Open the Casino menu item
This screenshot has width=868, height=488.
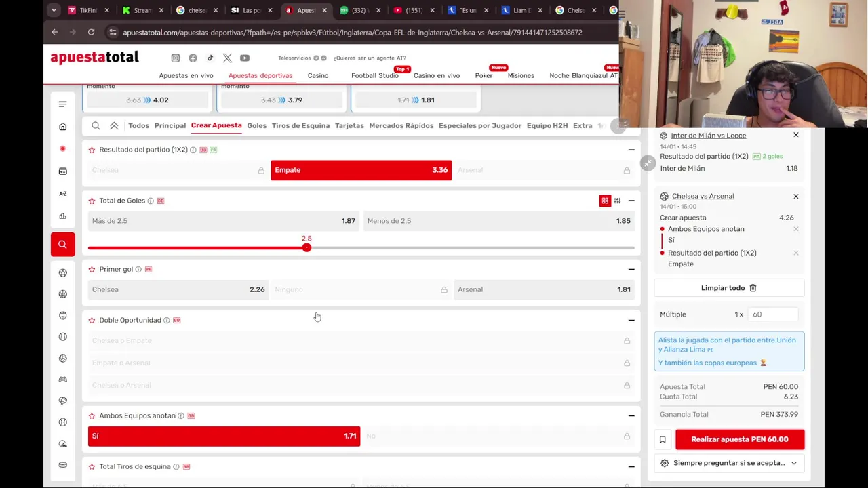tap(317, 75)
